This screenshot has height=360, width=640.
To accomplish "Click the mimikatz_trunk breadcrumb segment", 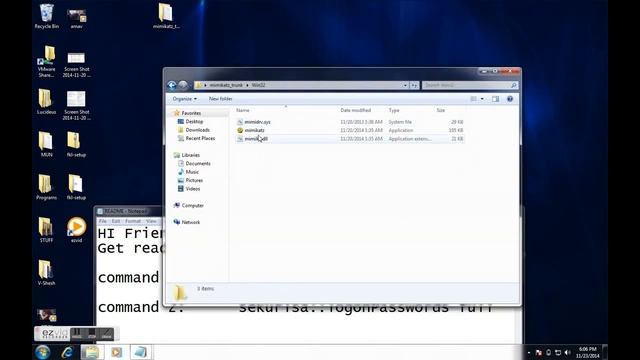I will point(226,85).
